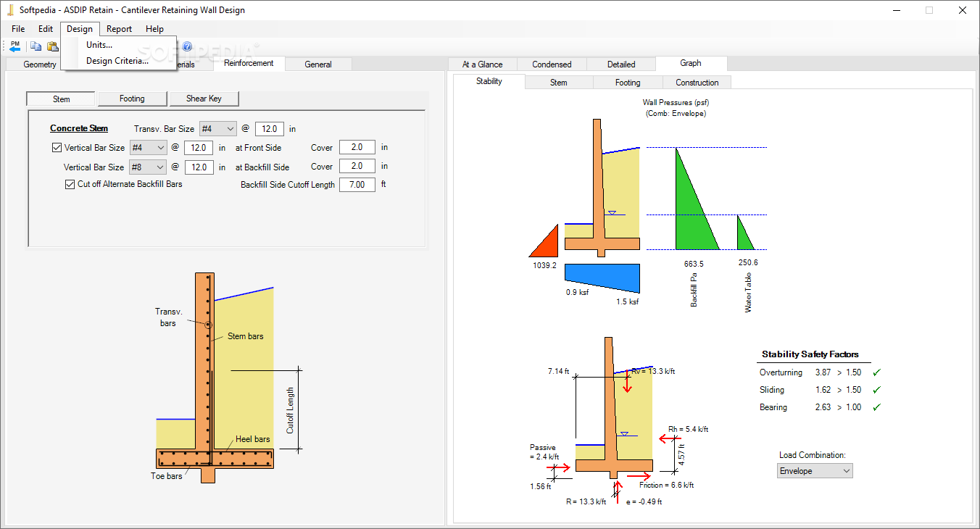This screenshot has width=980, height=529.
Task: Click the e = -0.49 ft eccentricity label
Action: point(644,501)
